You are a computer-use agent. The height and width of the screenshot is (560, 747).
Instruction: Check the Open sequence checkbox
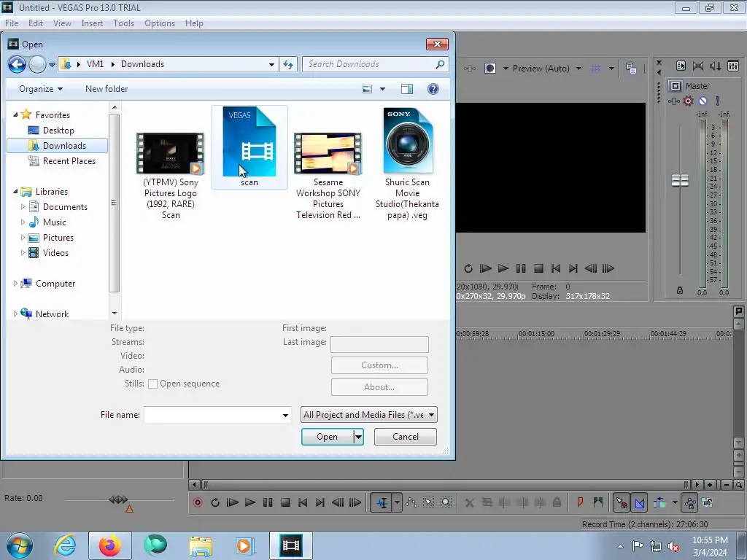point(153,384)
